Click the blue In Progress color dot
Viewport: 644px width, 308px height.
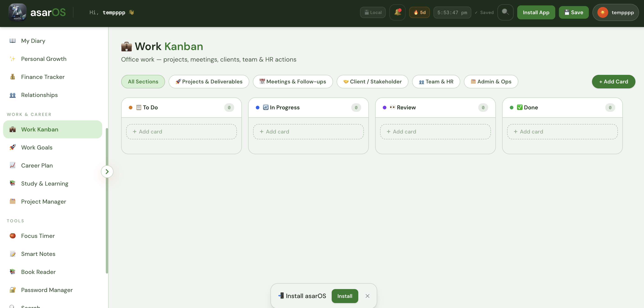pos(258,107)
